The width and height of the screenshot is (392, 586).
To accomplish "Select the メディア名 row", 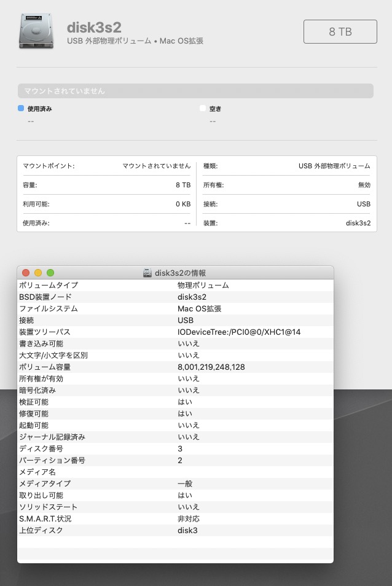I will tap(175, 472).
